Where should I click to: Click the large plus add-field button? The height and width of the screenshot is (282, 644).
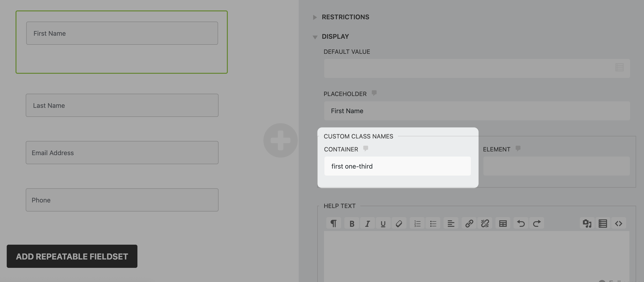pyautogui.click(x=280, y=140)
